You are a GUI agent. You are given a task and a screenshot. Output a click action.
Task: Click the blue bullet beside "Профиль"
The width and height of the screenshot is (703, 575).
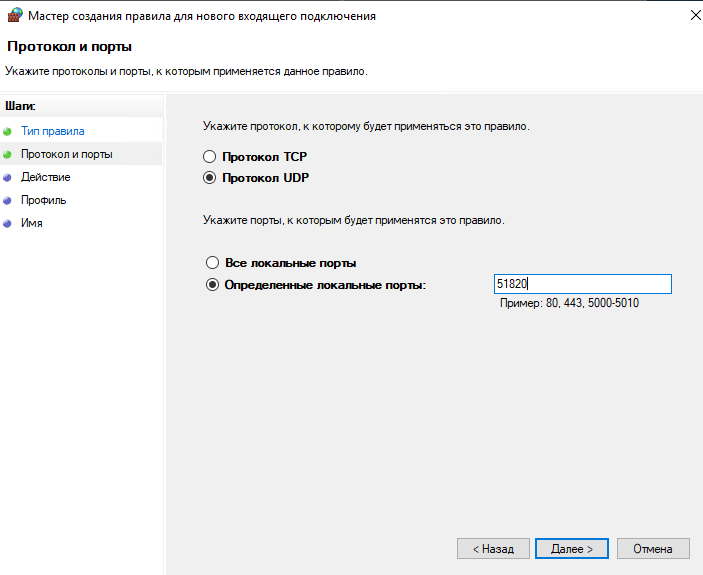click(x=7, y=200)
